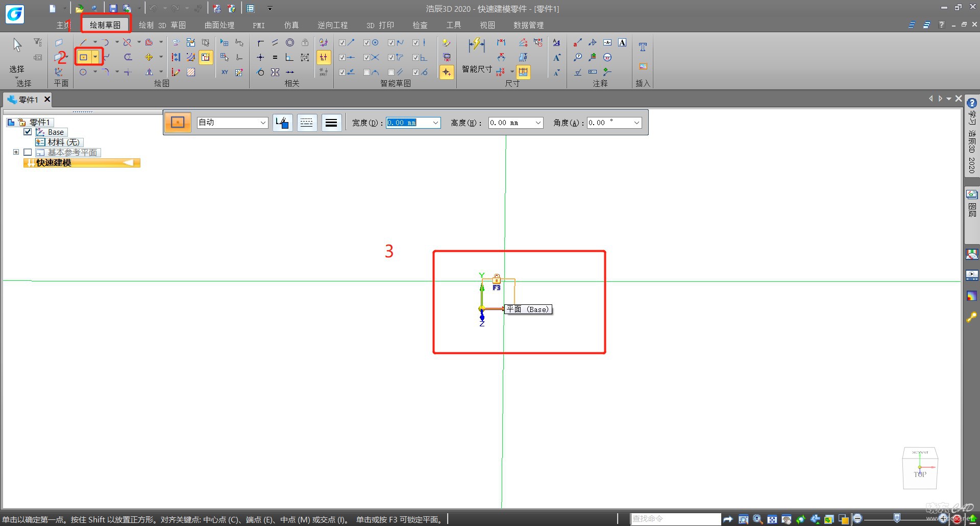This screenshot has height=526, width=980.
Task: Enable the parallel intellisketch checkbox
Action: [x=391, y=72]
